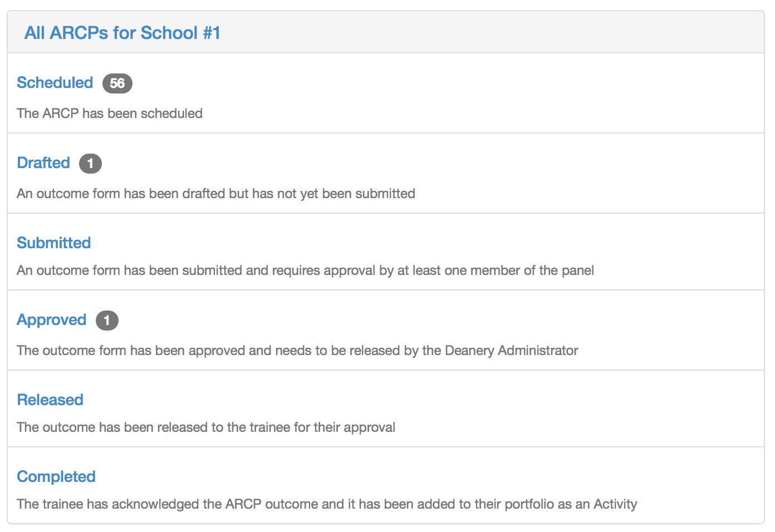Open the Drafted ARCPs link
This screenshot has height=532, width=775.
(43, 163)
